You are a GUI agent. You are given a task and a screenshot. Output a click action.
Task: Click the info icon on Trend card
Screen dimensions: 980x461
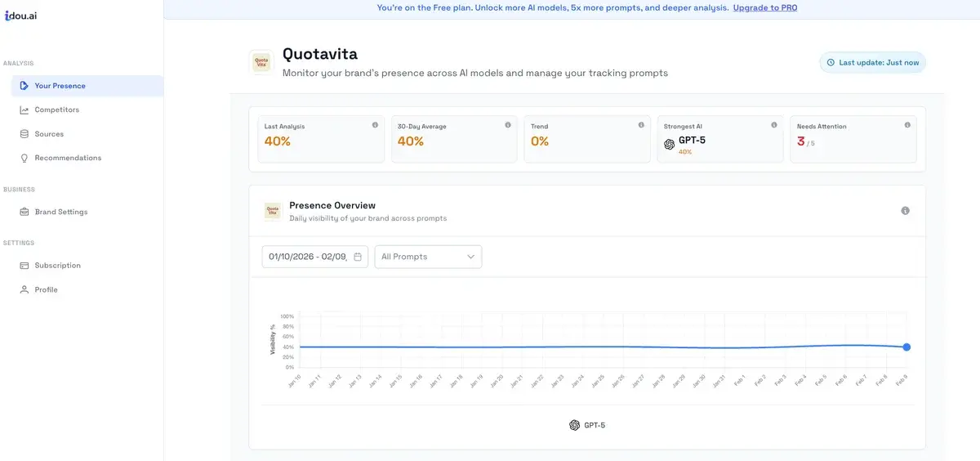tap(641, 125)
